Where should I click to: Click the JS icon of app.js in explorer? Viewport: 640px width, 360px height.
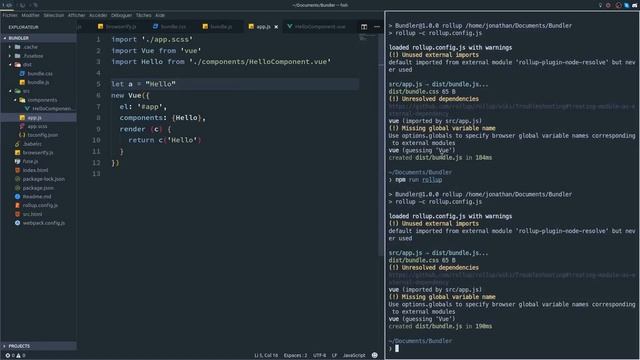(22, 118)
